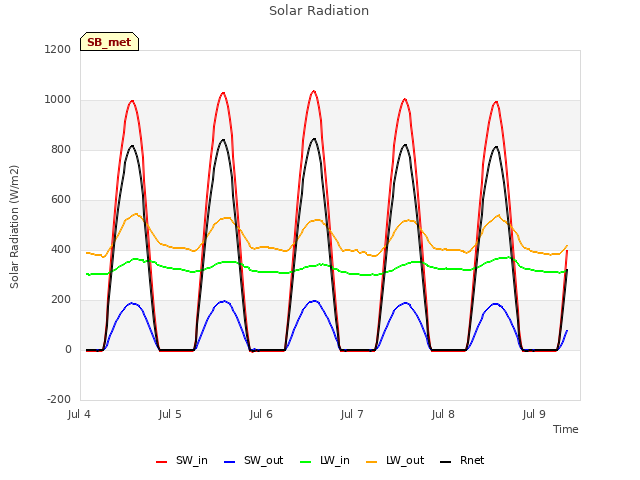Image resolution: width=640 pixels, height=480 pixels.
Task: Click the 1000 y-axis tick label
Action: coord(58,100)
